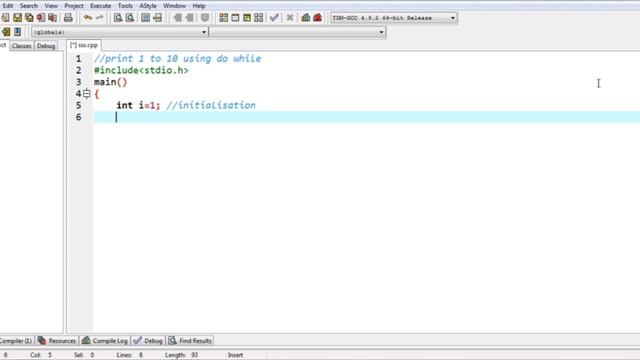Open the Debug tab in bottom panel

(x=149, y=340)
